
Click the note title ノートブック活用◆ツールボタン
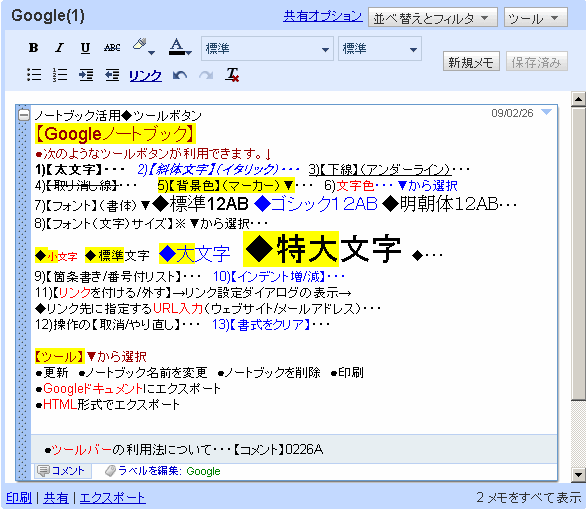coord(118,115)
